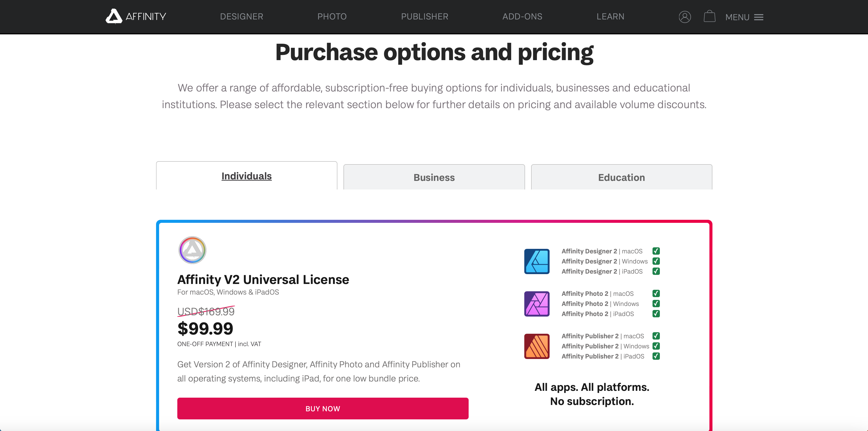
Task: Click the Affinity Designer 2 app icon
Action: click(537, 261)
